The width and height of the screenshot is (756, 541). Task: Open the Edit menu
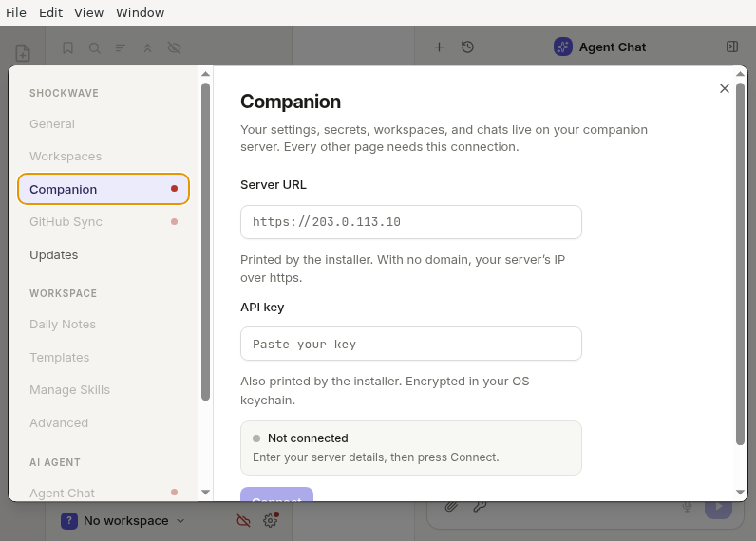click(50, 12)
